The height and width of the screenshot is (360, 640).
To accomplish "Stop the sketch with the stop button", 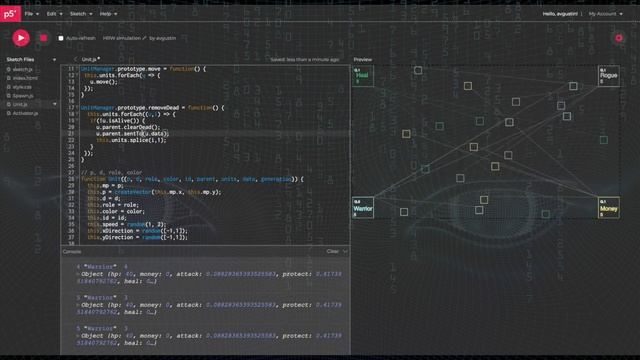I will point(43,38).
